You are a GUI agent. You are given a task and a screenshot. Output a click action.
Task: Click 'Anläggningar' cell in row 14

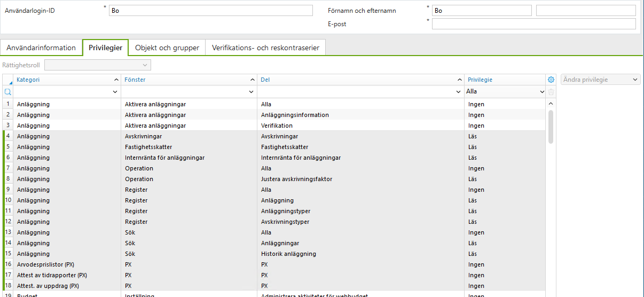click(x=361, y=243)
